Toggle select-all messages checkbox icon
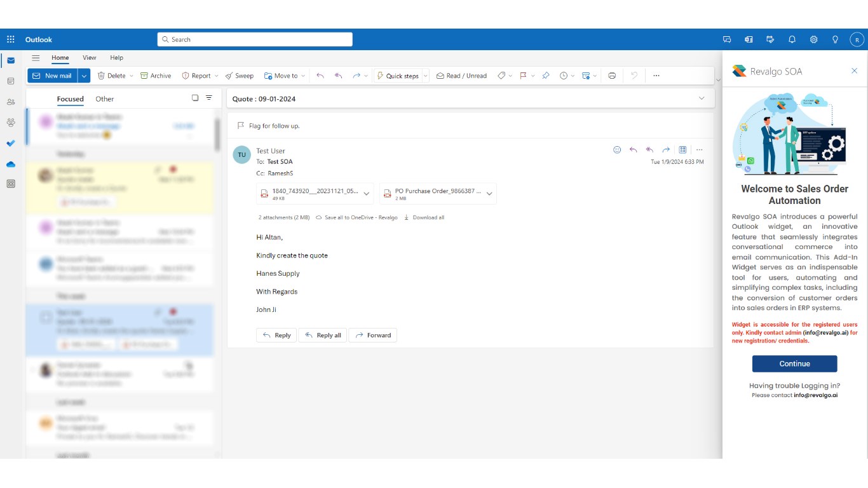The image size is (868, 488). point(195,98)
